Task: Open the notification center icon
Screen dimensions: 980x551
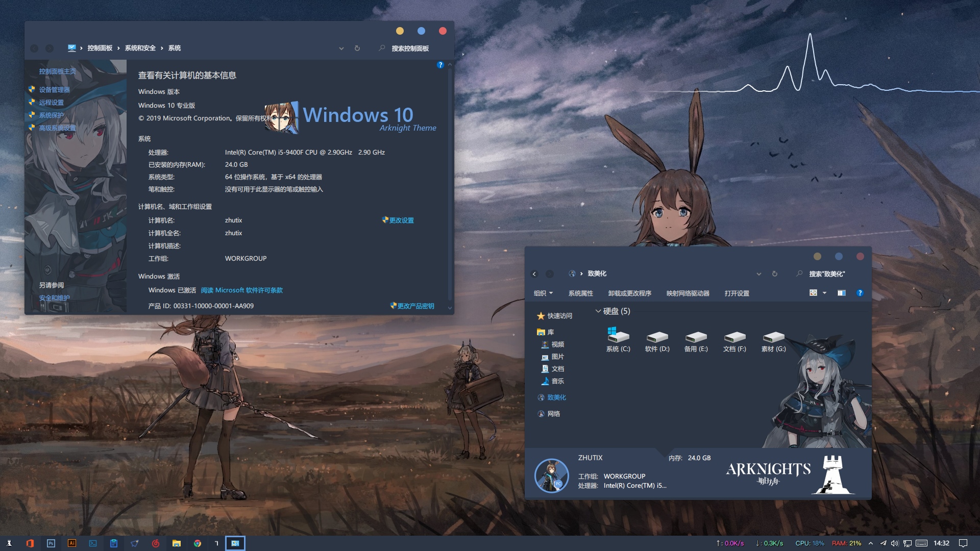Action: tap(963, 543)
